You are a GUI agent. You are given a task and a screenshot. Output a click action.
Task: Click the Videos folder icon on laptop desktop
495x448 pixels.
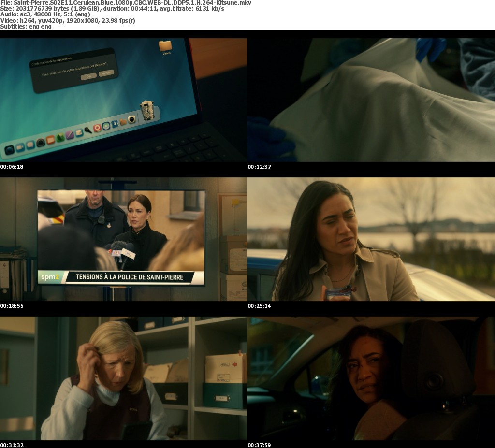pyautogui.click(x=165, y=46)
